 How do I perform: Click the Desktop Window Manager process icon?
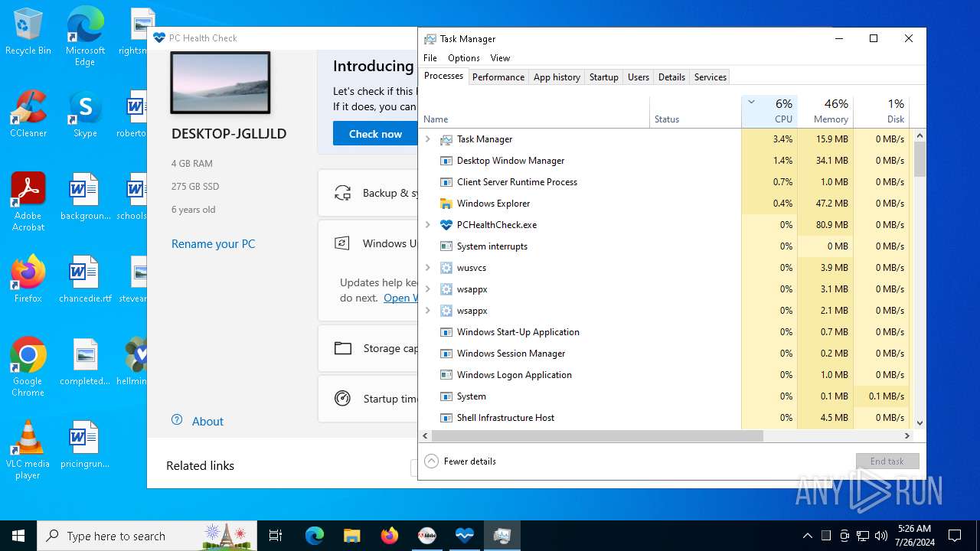tap(446, 161)
